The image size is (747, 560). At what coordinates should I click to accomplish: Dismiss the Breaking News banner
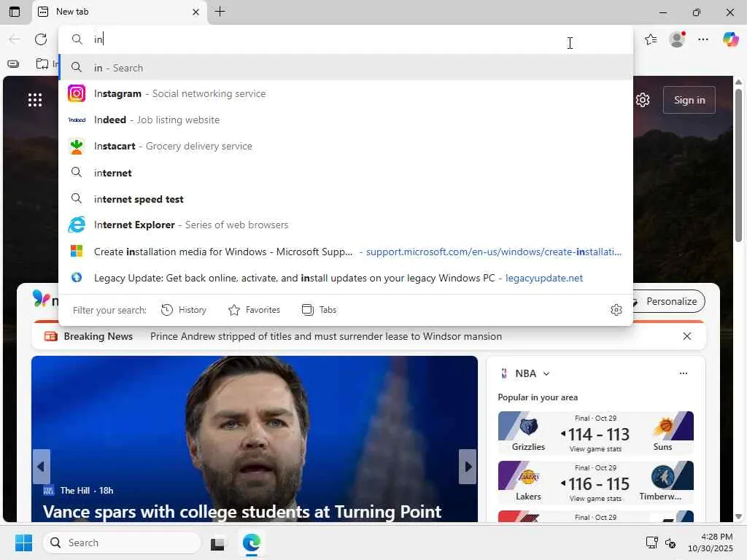point(687,336)
